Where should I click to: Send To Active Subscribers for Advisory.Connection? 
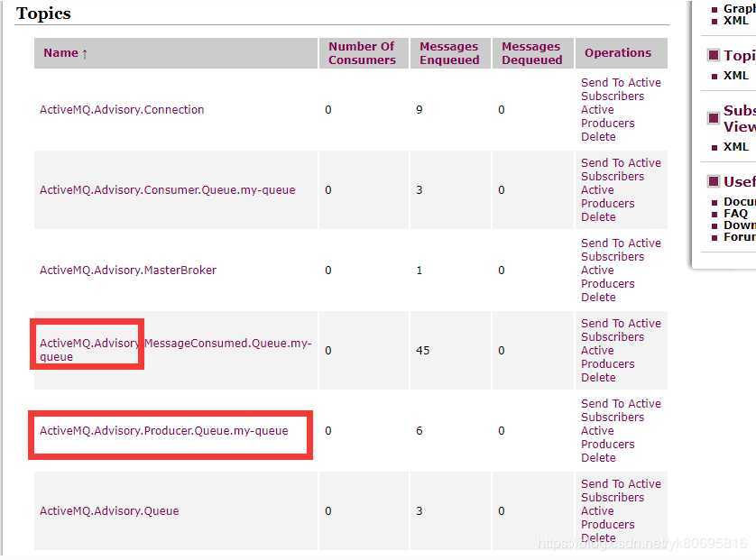pyautogui.click(x=621, y=89)
